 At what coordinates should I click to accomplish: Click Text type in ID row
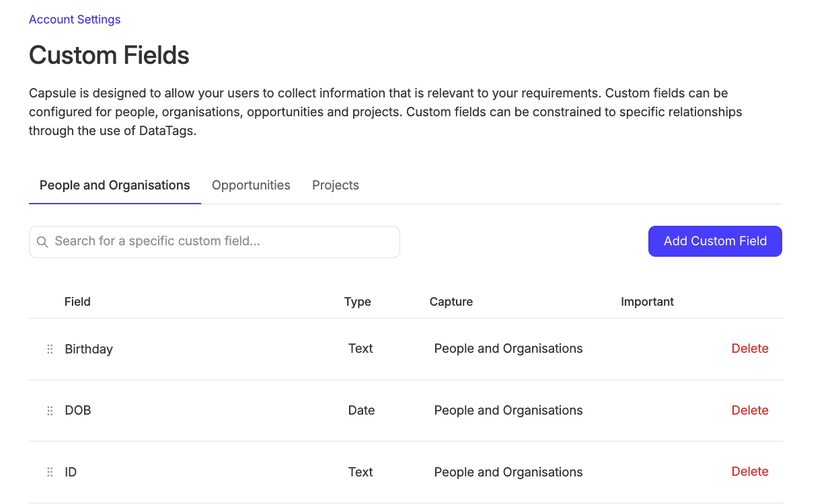(x=361, y=472)
